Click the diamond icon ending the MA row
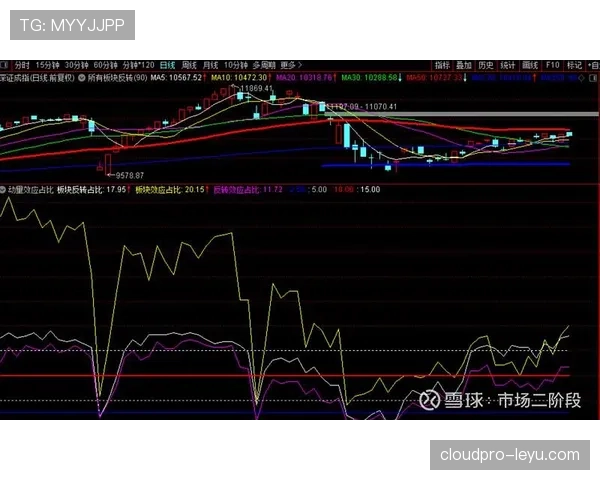The width and height of the screenshot is (600, 480). click(x=581, y=78)
